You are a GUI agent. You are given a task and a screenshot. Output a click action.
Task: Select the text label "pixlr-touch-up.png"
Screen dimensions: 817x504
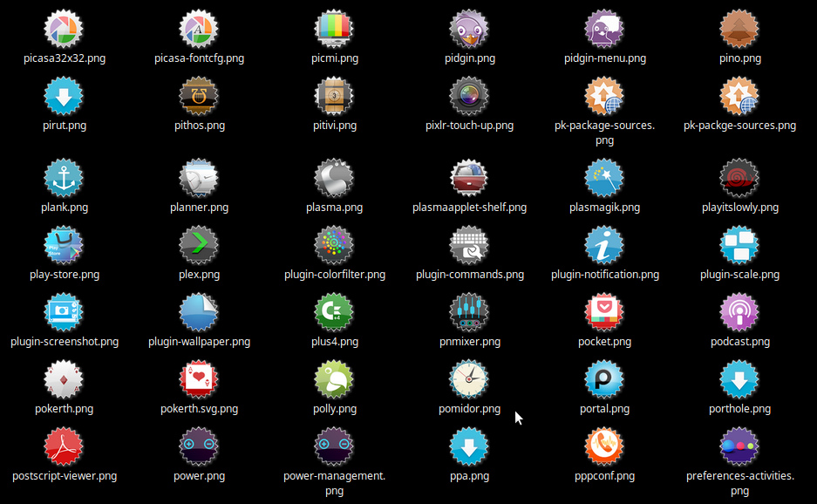click(469, 126)
